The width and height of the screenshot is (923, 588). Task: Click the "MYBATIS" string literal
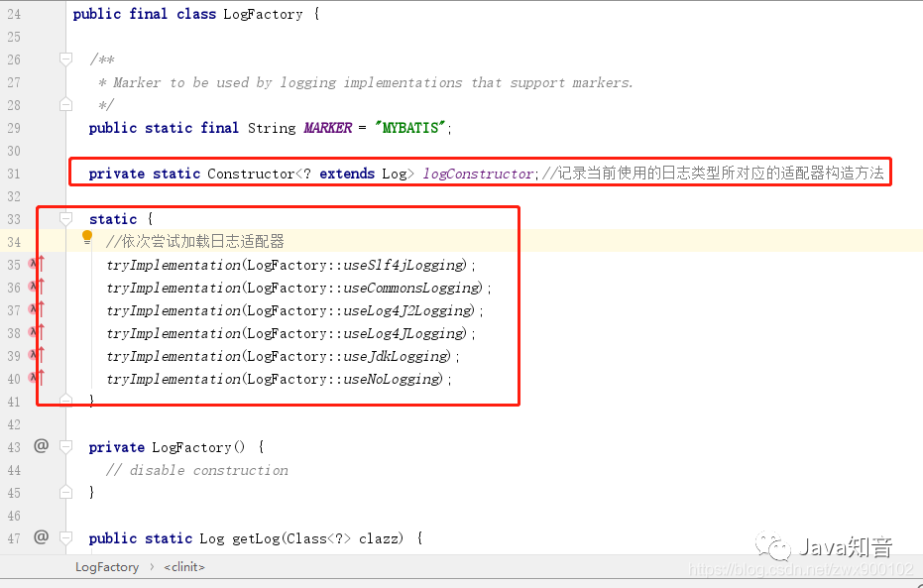tap(410, 128)
